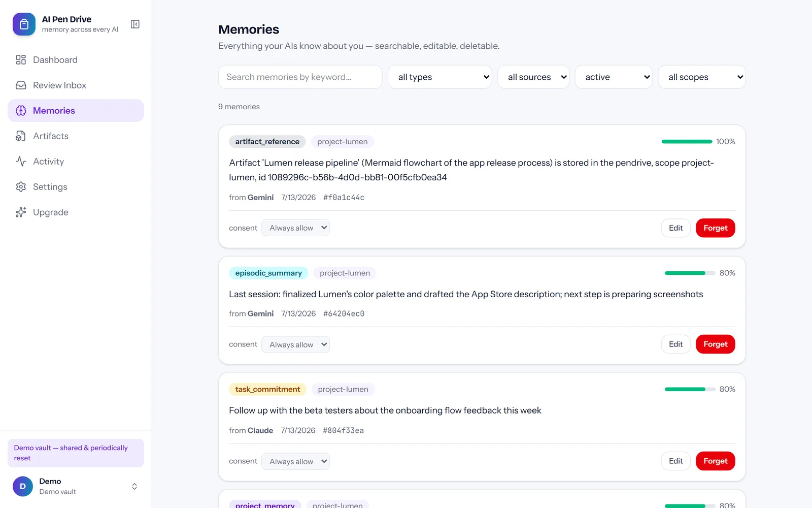Click the task_commitment 80% confidence bar

click(690, 390)
